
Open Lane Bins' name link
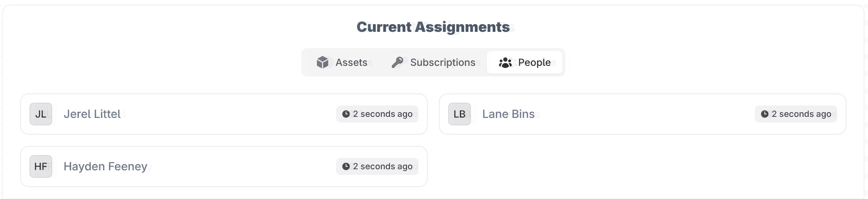[x=508, y=114]
